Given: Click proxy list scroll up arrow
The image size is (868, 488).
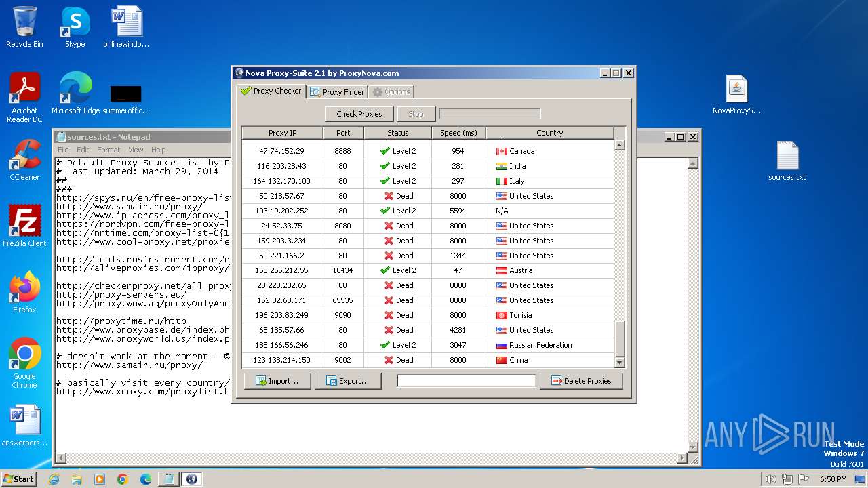Looking at the screenshot, I should point(619,145).
